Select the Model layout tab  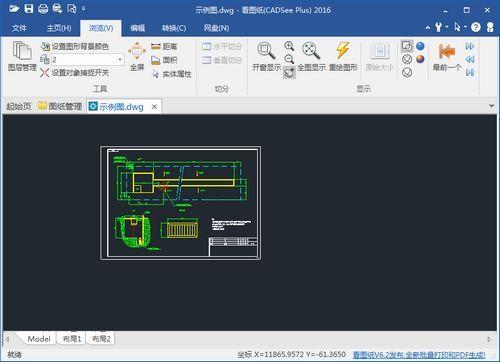point(39,339)
